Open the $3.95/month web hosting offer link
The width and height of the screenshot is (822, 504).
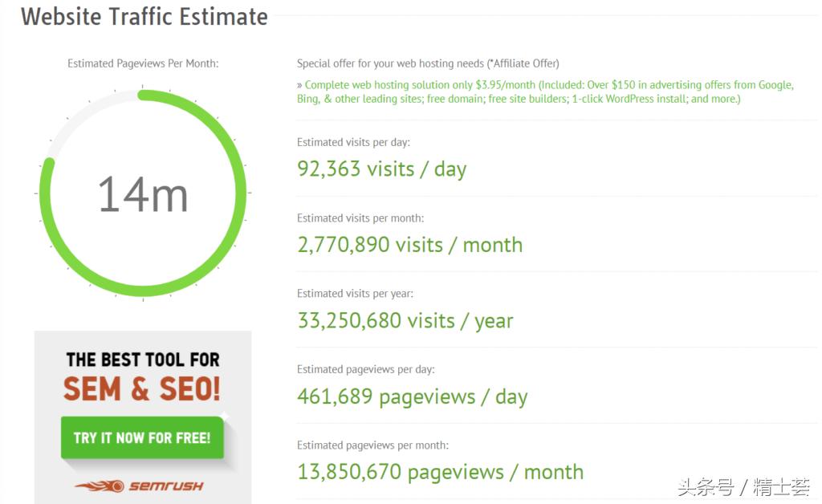tap(545, 91)
